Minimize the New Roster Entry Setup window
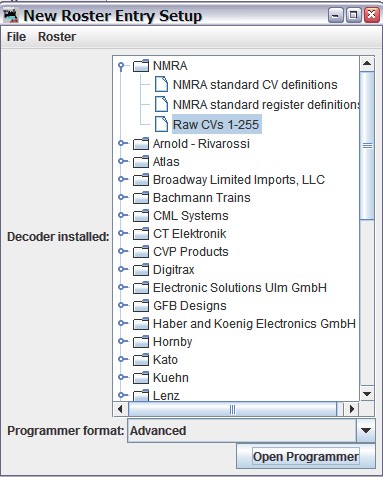 coord(336,15)
